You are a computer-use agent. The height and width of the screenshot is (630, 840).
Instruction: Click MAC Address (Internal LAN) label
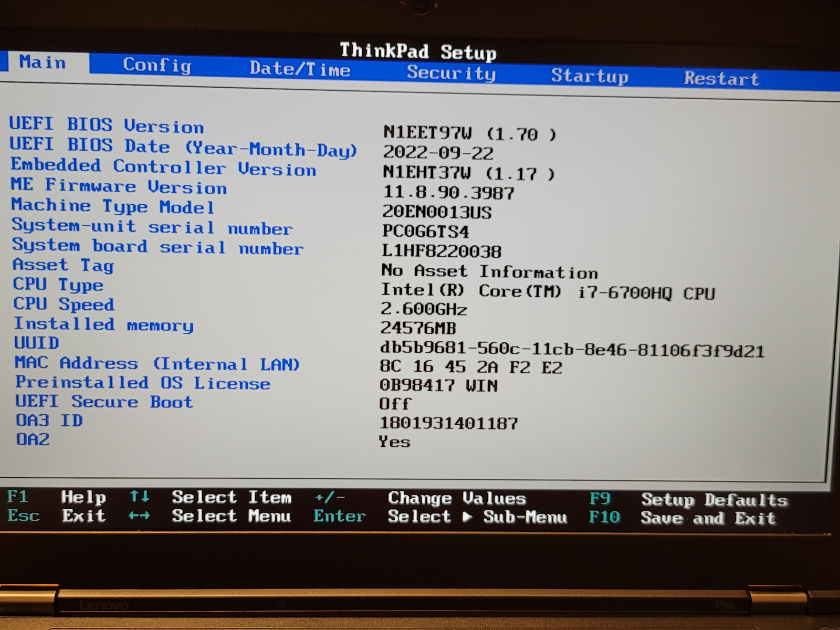pyautogui.click(x=157, y=363)
